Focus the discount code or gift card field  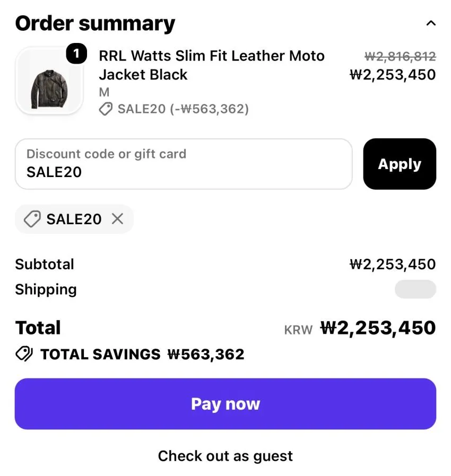pyautogui.click(x=184, y=164)
